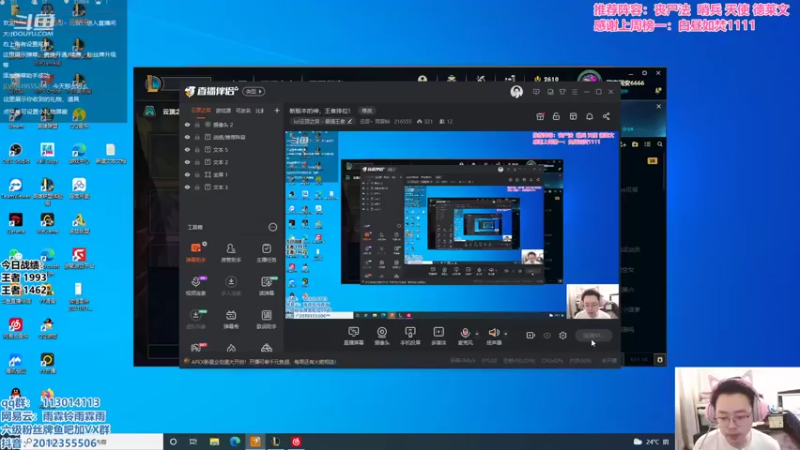The image size is (800, 450).
Task: Click the OBS Studio desktop icon
Action: coord(16,153)
